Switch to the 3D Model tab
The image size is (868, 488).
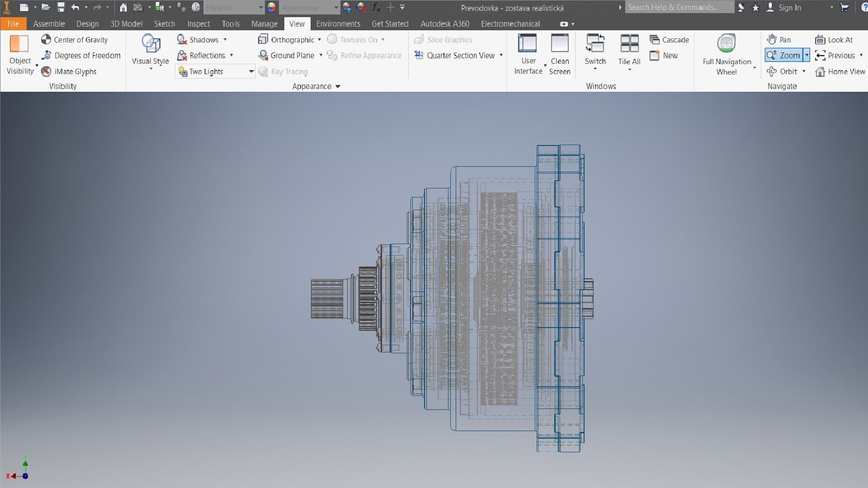point(126,23)
